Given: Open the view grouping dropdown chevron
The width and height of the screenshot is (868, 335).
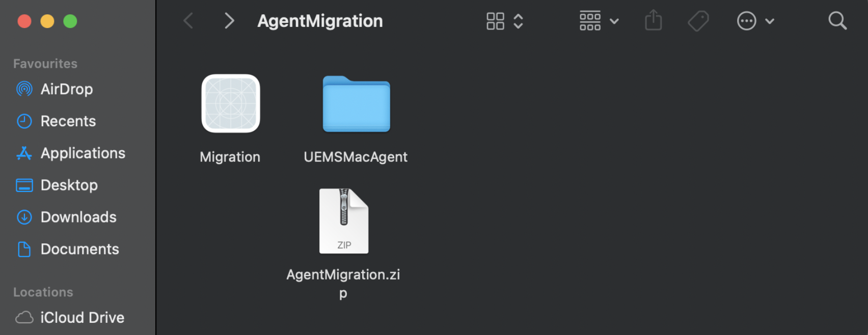Looking at the screenshot, I should click(519, 20).
